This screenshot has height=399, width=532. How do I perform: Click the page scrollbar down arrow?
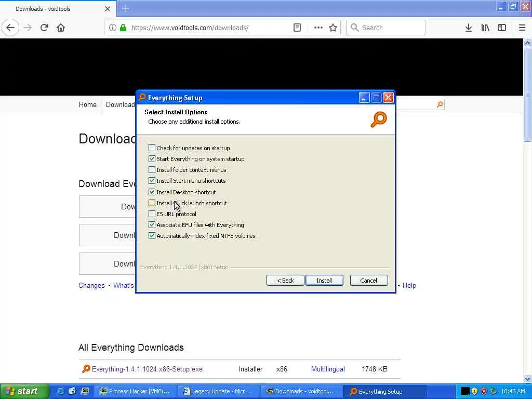point(527,379)
